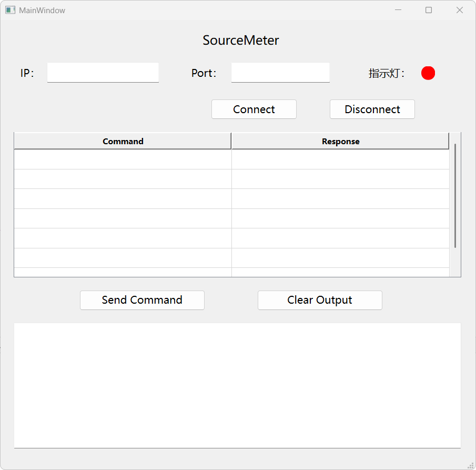The image size is (476, 470).
Task: Click the Disconnect button
Action: [372, 109]
